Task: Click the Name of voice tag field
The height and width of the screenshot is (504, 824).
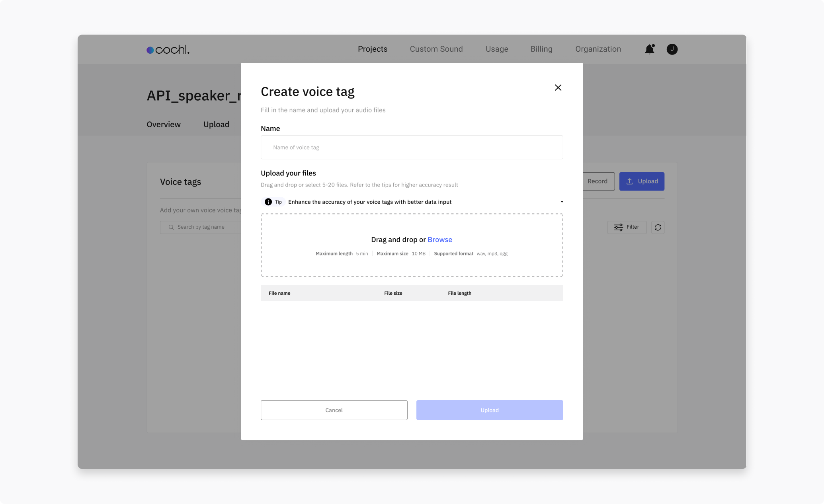Action: (x=412, y=147)
